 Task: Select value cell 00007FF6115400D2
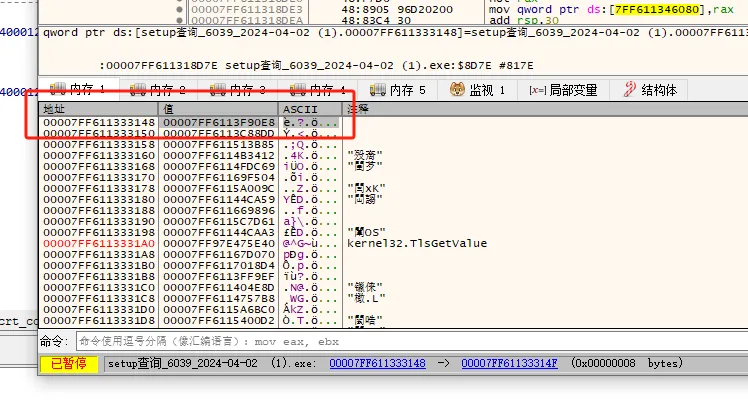[219, 321]
